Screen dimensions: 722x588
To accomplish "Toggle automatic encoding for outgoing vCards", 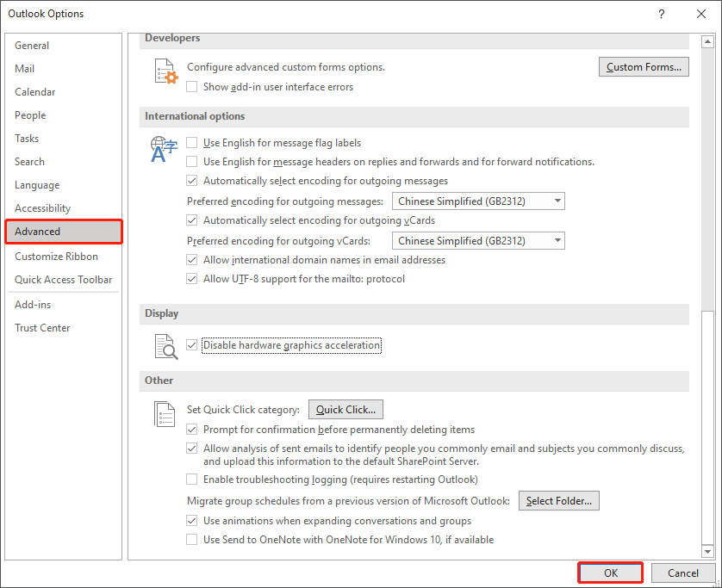I will tap(191, 220).
